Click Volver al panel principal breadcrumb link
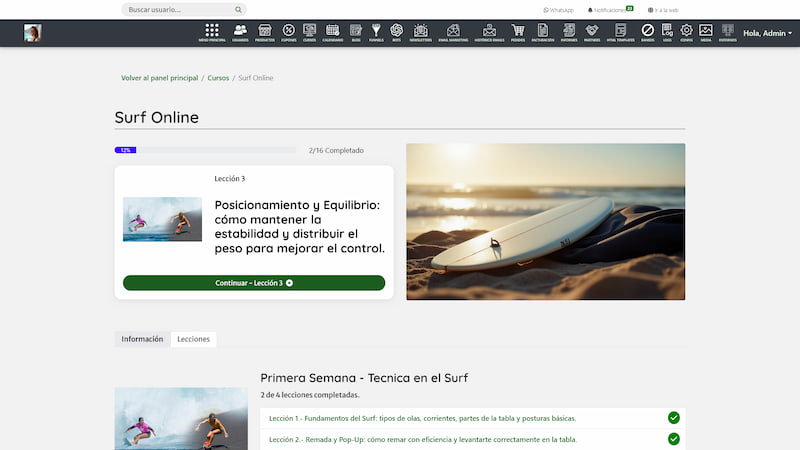Screen dimensions: 800x450 coord(159,77)
